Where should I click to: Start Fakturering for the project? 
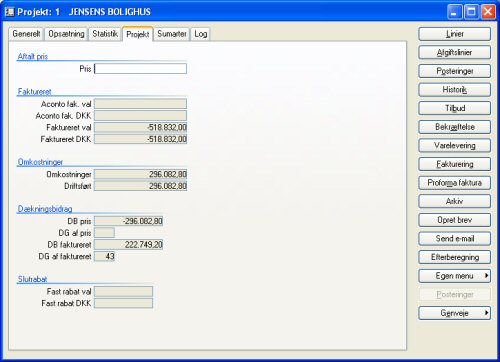pyautogui.click(x=455, y=164)
